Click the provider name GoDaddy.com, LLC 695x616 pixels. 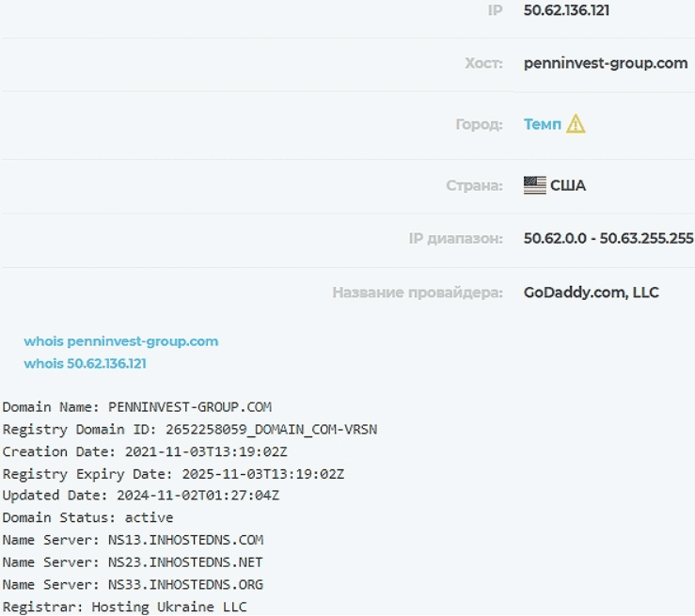click(591, 292)
